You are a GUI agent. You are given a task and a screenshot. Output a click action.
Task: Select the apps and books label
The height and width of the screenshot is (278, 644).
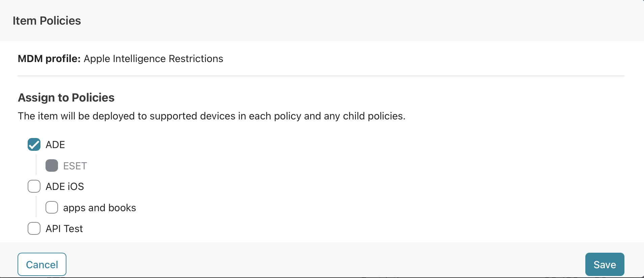[99, 208]
